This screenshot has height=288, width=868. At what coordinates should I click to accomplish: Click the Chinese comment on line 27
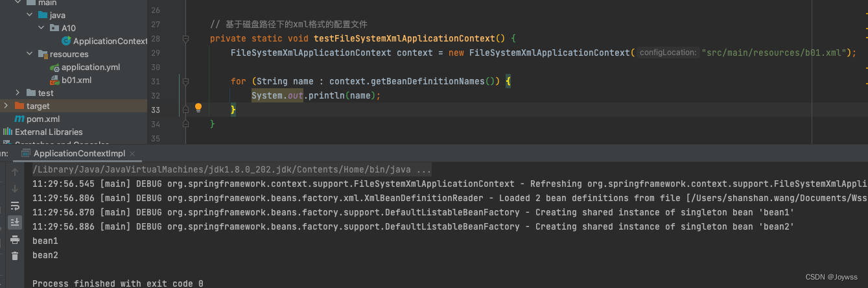(x=288, y=24)
